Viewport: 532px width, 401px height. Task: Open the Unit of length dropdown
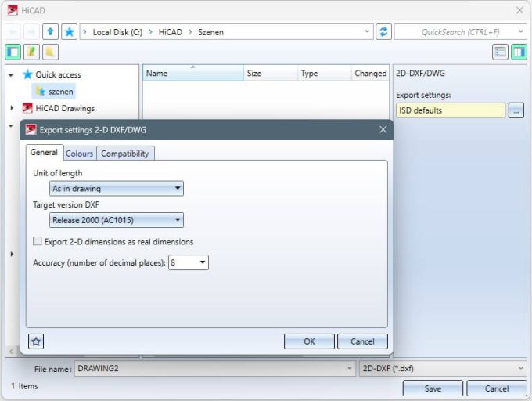[117, 189]
